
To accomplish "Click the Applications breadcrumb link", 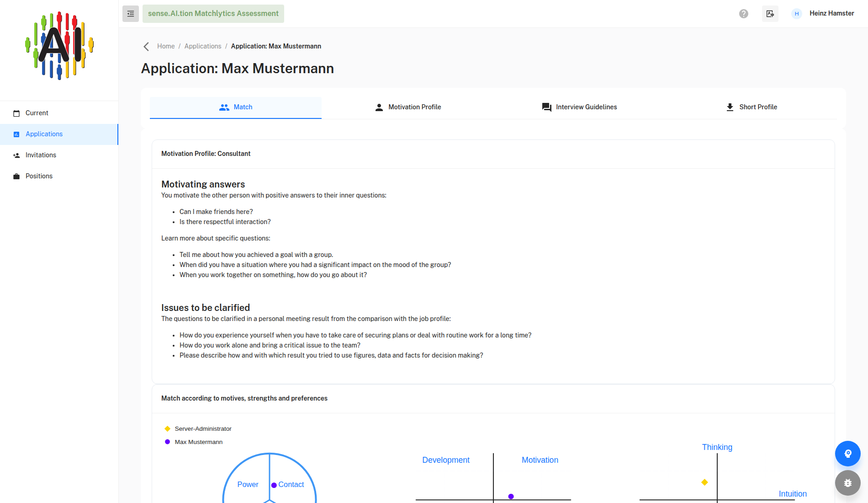I will 203,46.
